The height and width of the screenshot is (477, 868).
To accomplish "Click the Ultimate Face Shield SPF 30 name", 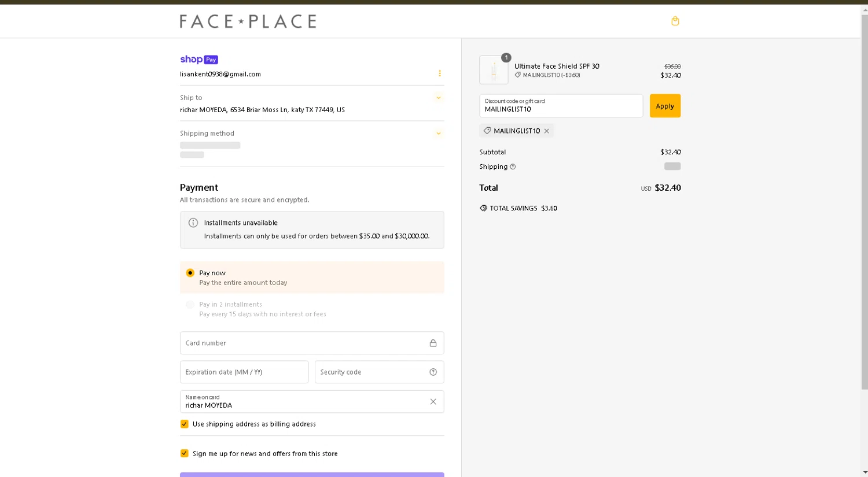I will coord(557,66).
